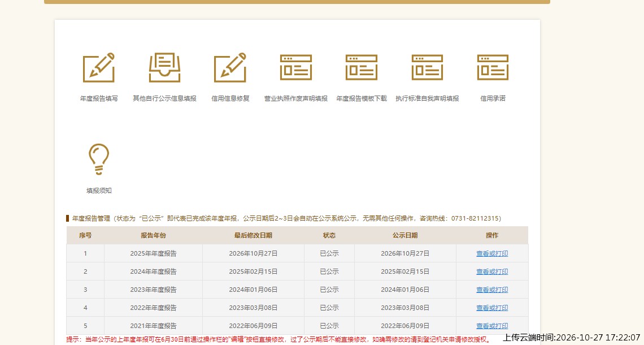
Task: Click the 年度报告填写 label
Action: click(x=98, y=98)
